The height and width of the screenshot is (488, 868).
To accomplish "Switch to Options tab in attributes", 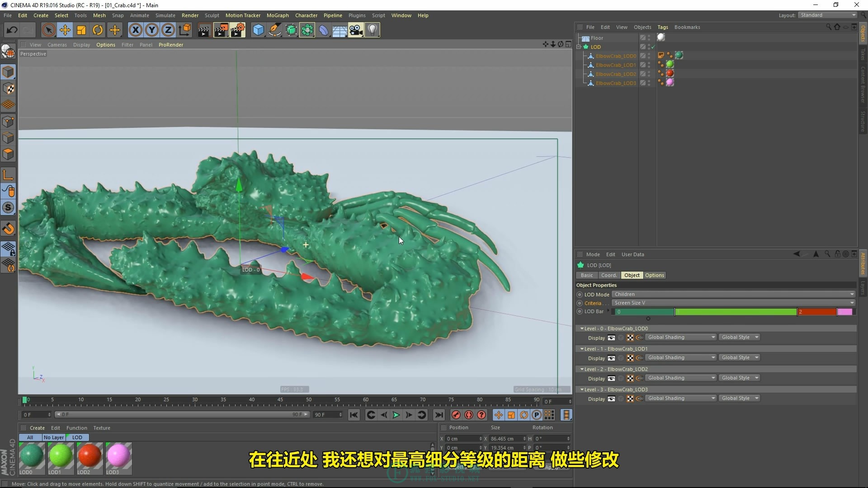I will click(654, 275).
